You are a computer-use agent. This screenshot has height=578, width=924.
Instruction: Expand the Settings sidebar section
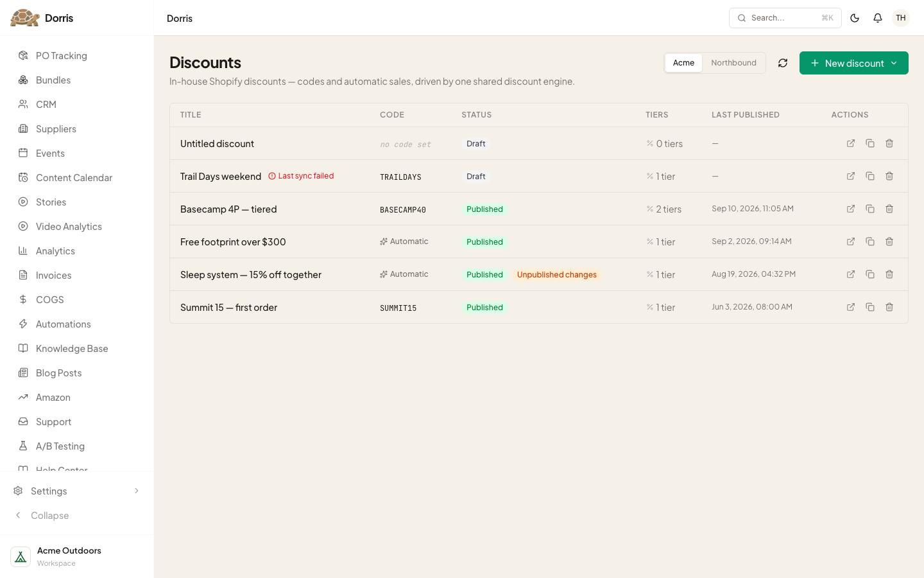[x=77, y=491]
